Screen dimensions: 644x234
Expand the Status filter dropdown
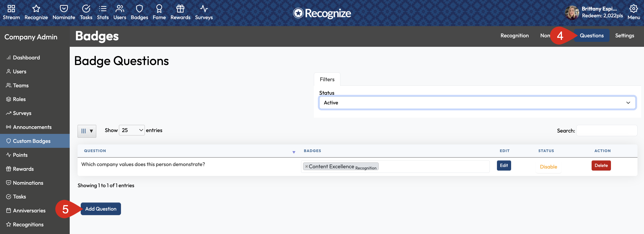[x=477, y=103]
